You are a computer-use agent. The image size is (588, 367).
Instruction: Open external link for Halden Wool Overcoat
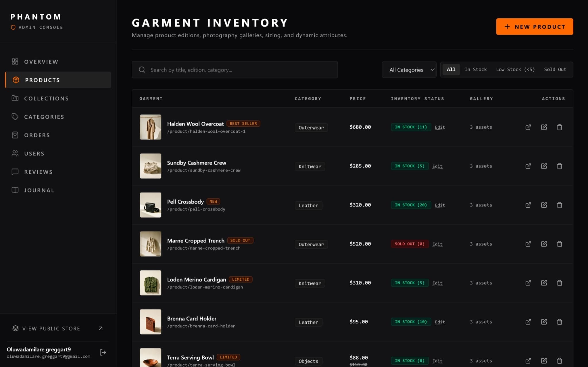tap(528, 127)
